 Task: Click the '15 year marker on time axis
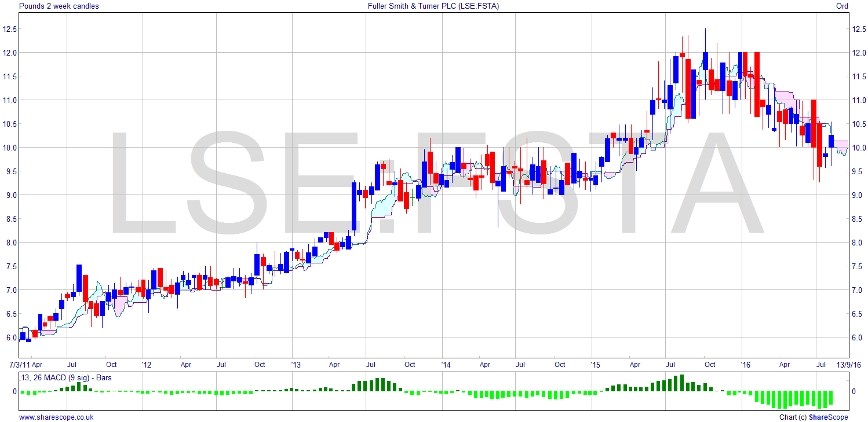pos(595,365)
